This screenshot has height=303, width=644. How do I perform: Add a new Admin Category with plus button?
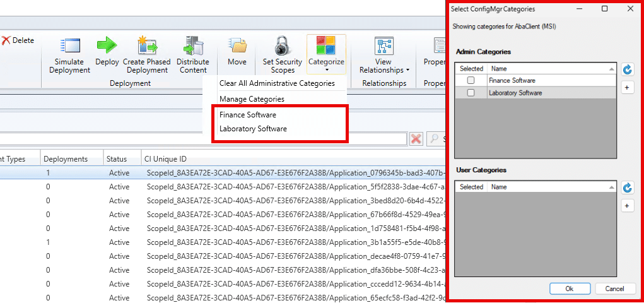627,88
